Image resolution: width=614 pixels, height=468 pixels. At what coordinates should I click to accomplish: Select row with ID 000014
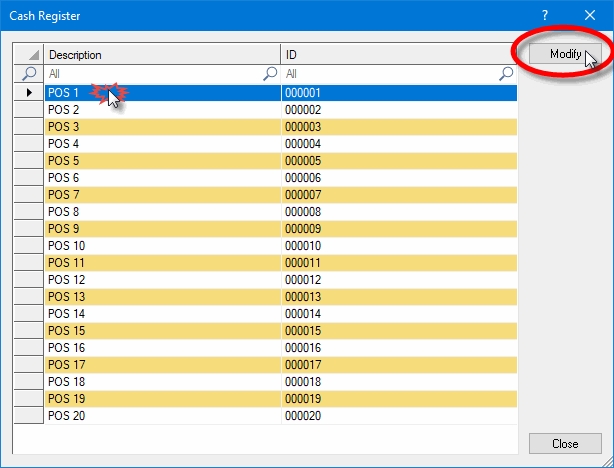tap(398, 313)
